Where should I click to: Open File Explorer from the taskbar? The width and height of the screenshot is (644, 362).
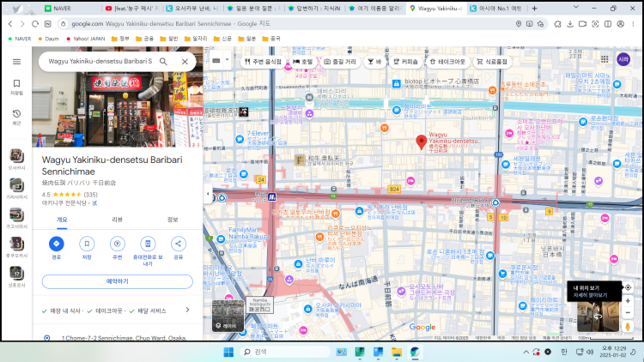397,352
